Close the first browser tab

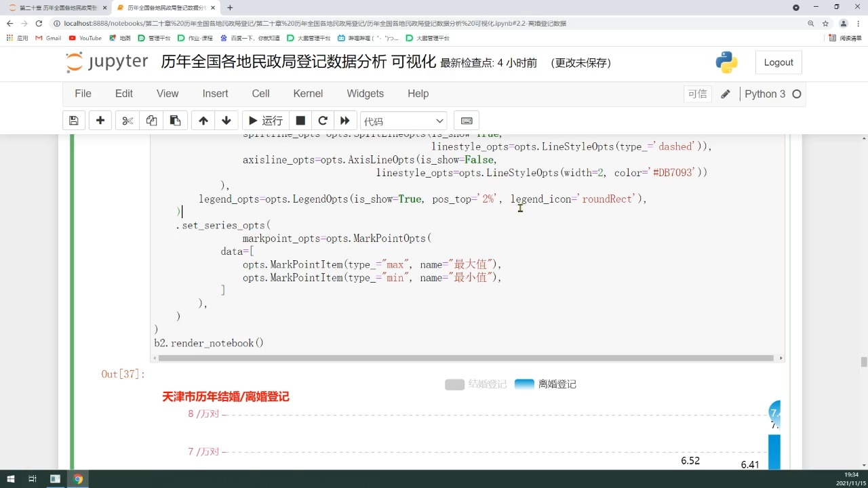click(104, 7)
